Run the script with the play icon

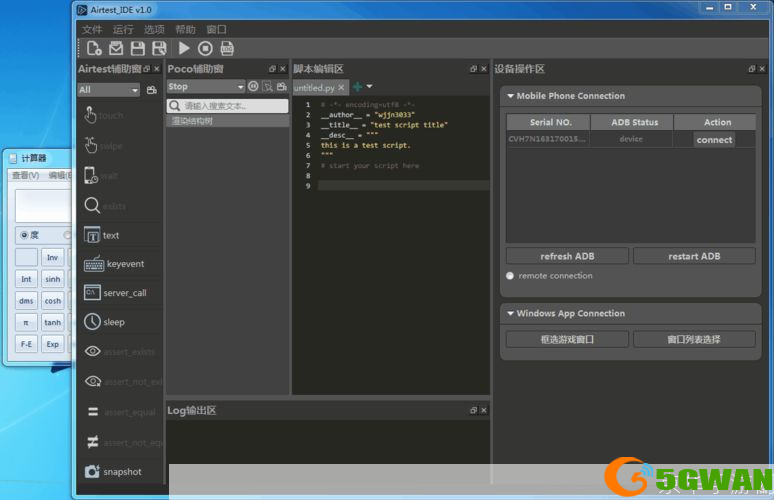[184, 48]
